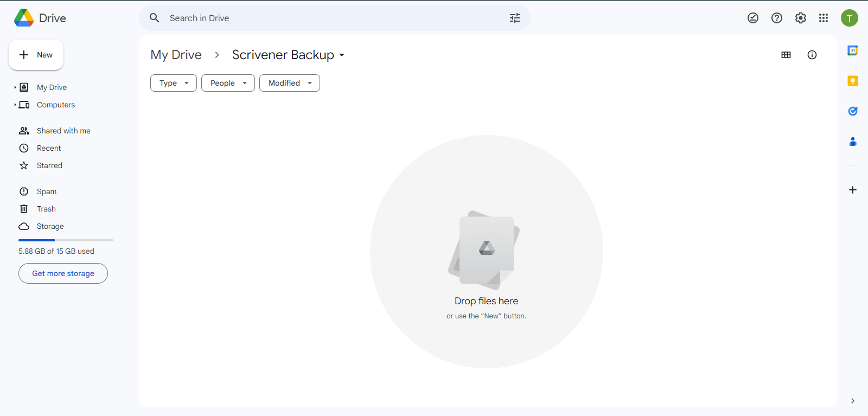Expand the Computers tree arrow

click(x=15, y=105)
